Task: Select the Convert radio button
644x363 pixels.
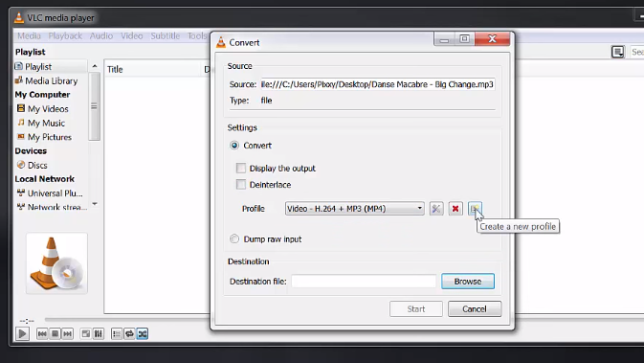Action: [x=234, y=146]
